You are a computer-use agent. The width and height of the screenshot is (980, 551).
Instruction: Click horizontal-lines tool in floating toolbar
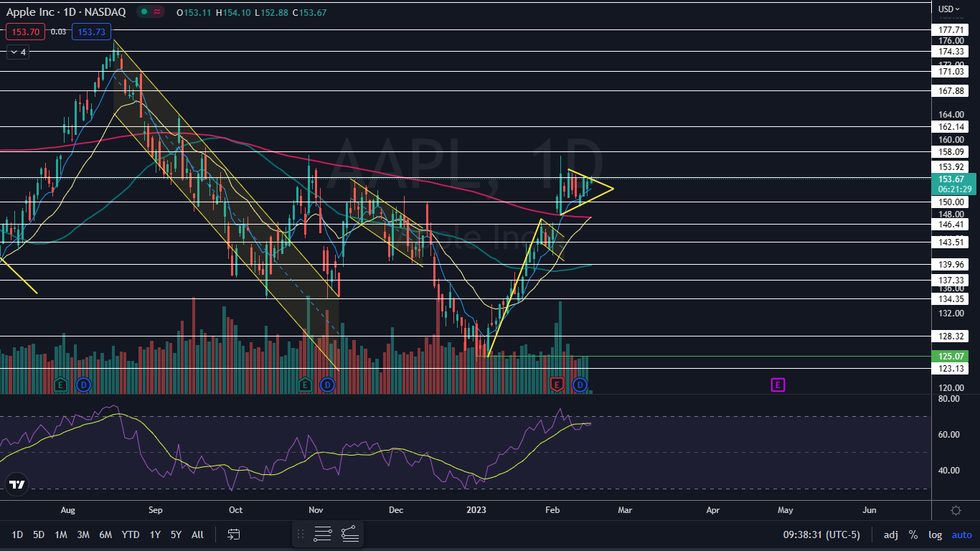point(323,534)
